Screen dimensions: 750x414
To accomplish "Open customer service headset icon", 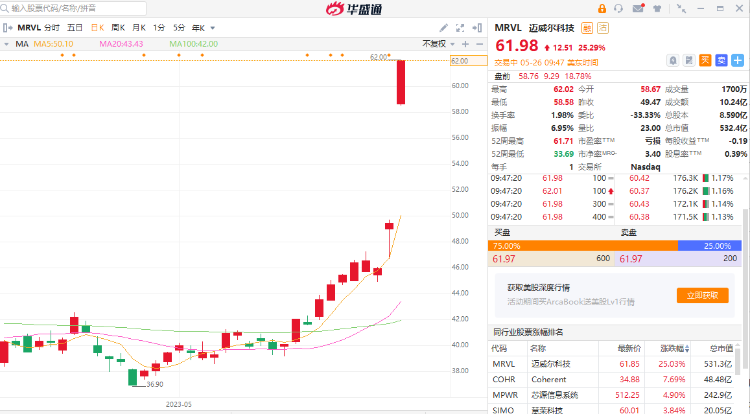I will [x=618, y=9].
